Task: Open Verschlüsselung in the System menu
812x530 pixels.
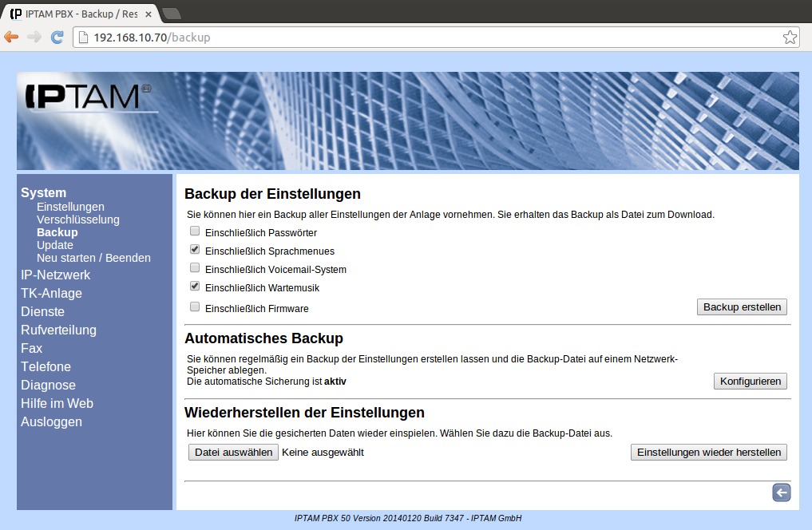Action: click(77, 220)
